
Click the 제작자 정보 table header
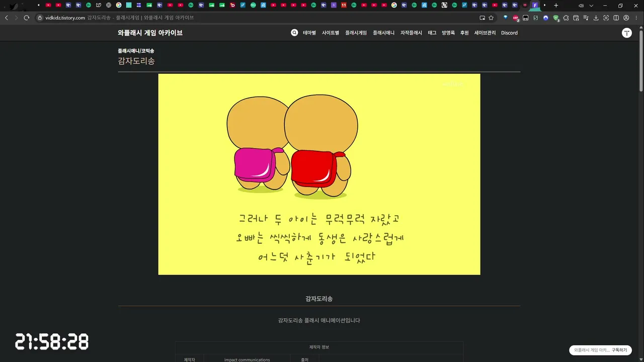click(319, 347)
